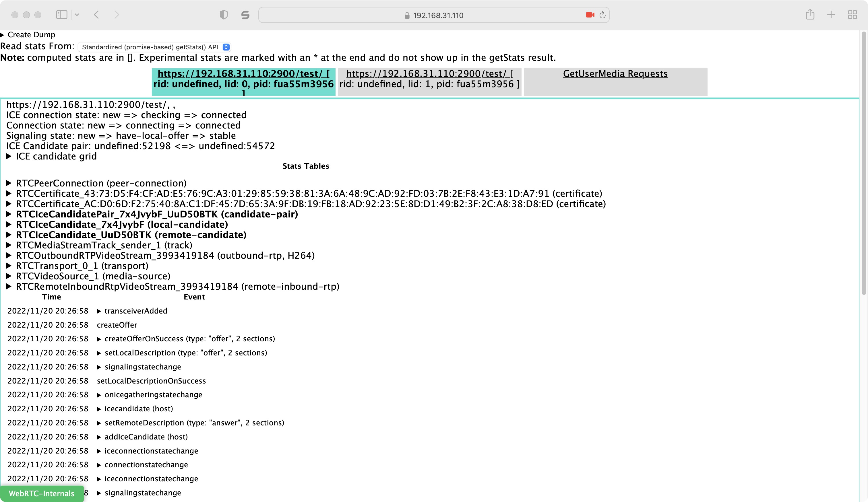The width and height of the screenshot is (868, 502).
Task: Open the Read stats From dropdown
Action: 154,47
